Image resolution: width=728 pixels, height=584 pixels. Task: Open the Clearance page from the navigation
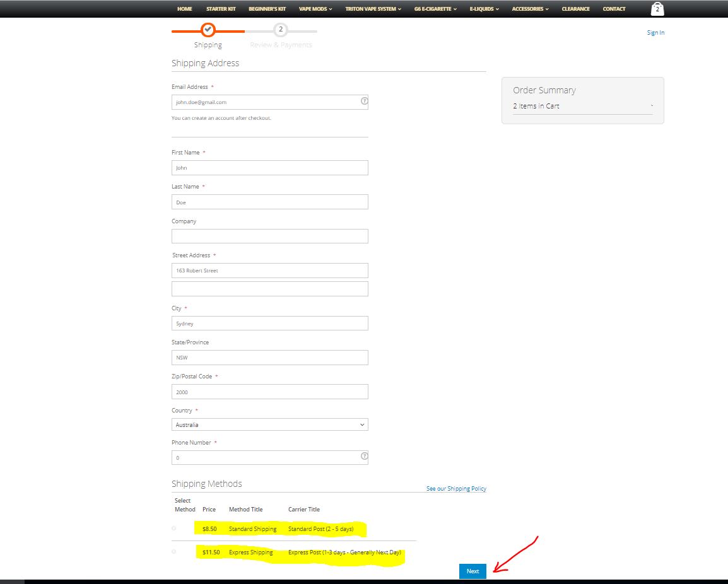[x=575, y=9]
